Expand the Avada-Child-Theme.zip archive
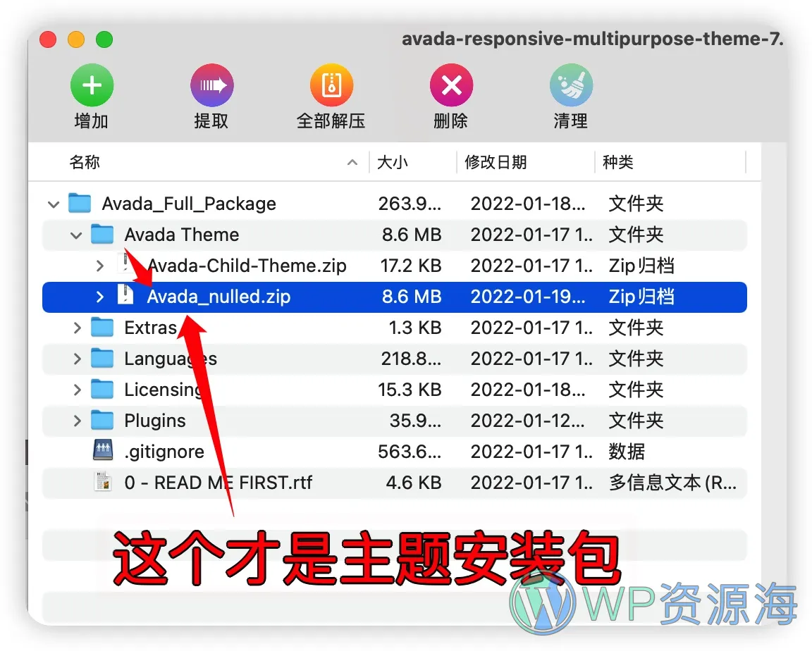The width and height of the screenshot is (812, 651). (x=100, y=266)
